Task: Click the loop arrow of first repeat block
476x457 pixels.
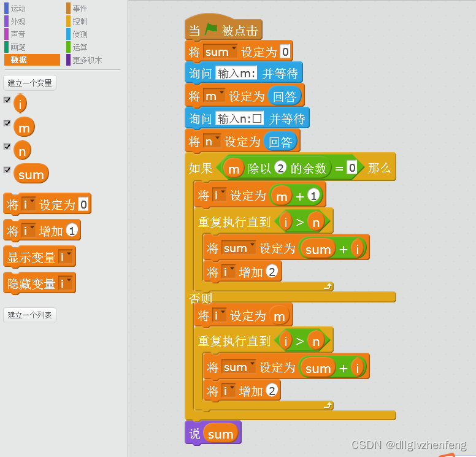Action: [328, 286]
